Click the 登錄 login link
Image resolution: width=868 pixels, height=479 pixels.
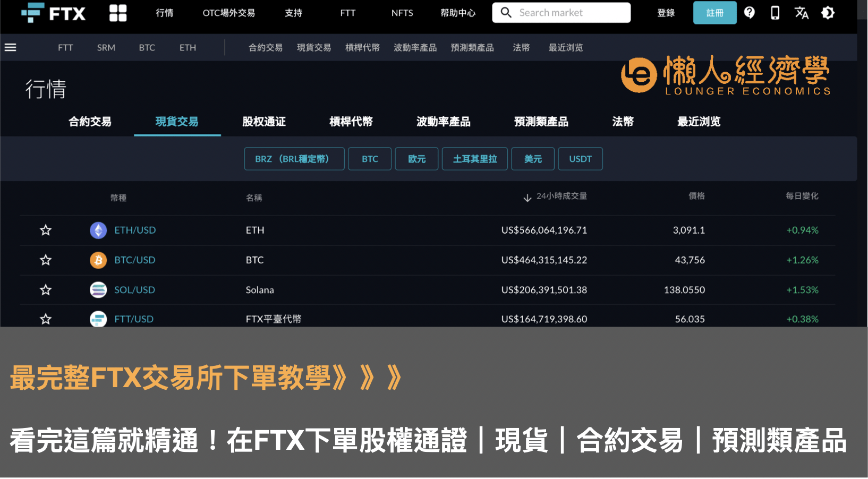pyautogui.click(x=666, y=13)
